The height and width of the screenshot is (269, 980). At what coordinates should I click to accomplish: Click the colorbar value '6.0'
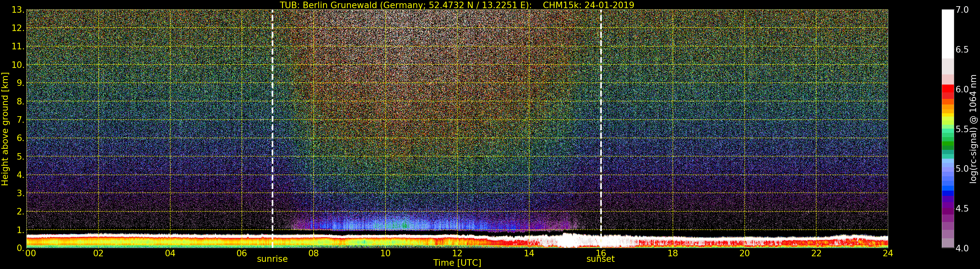click(x=962, y=89)
